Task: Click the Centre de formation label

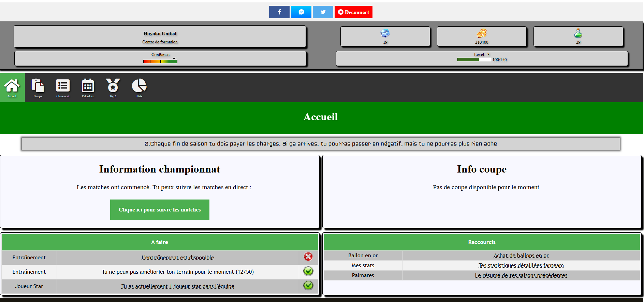Action: (x=160, y=42)
